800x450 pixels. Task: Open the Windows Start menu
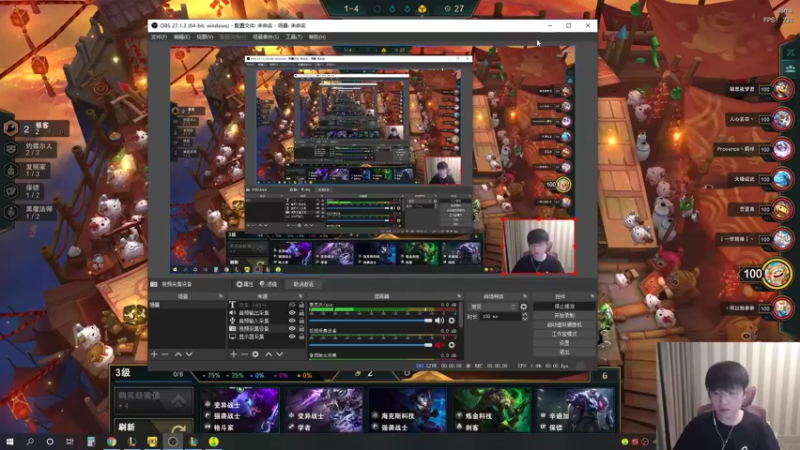10,441
